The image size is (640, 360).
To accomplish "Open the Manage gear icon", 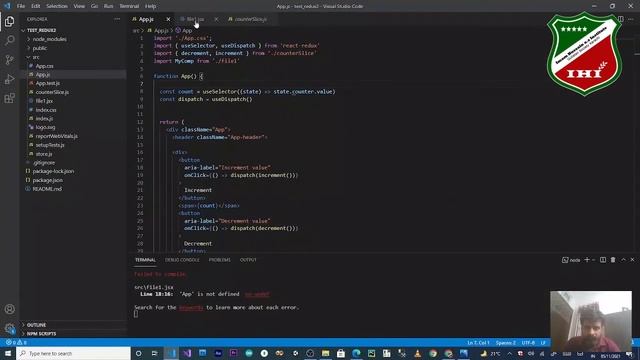I will (9, 328).
